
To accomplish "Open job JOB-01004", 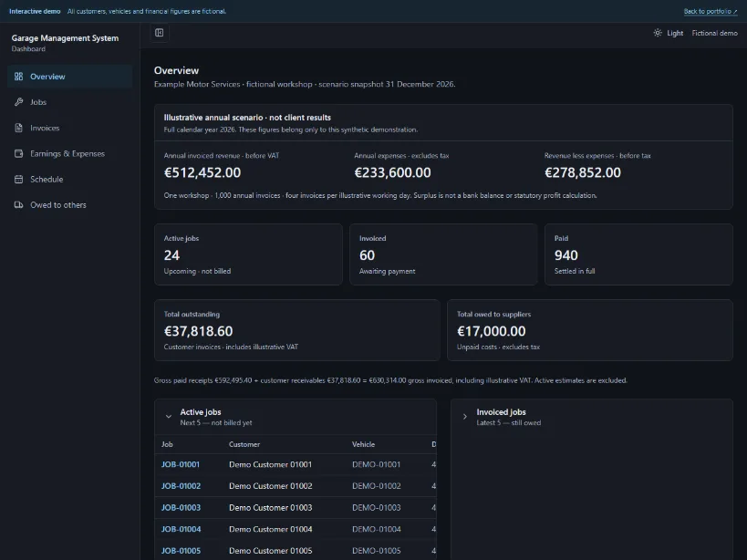I will [x=181, y=529].
